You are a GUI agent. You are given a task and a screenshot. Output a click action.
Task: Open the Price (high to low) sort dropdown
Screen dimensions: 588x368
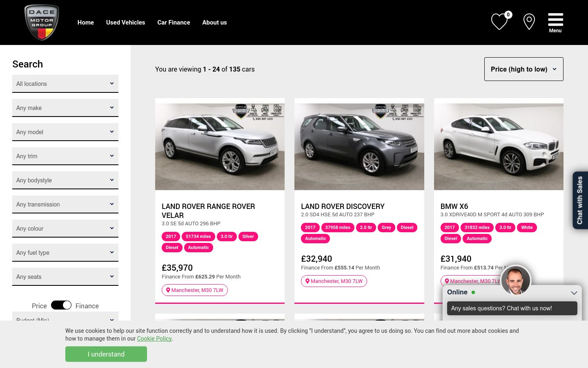(524, 69)
